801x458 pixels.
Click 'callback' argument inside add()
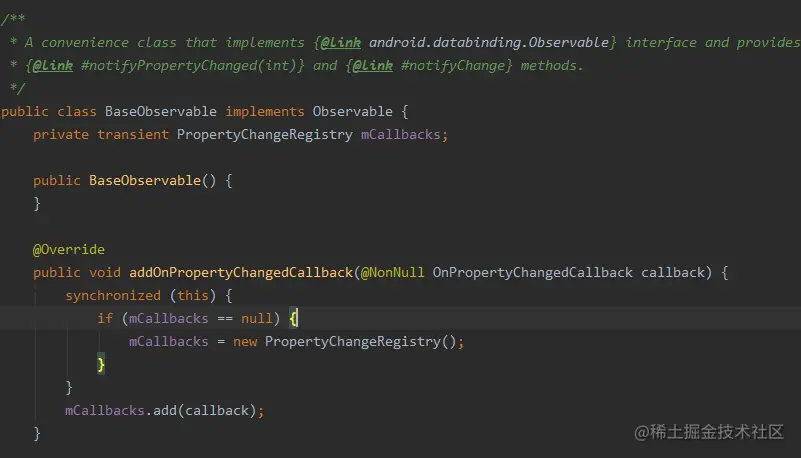tap(217, 410)
